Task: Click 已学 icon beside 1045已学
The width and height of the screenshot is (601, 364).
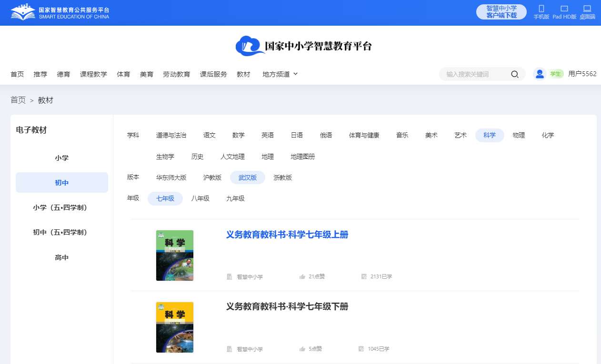Action: [361, 349]
